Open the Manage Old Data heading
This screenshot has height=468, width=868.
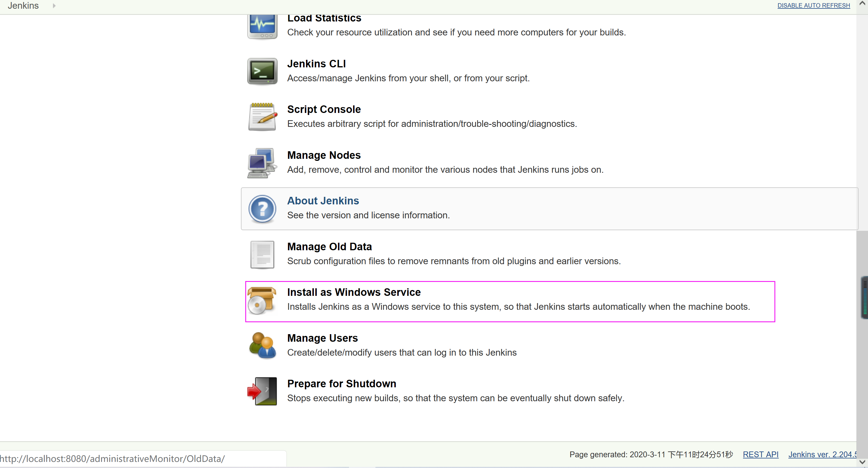pyautogui.click(x=329, y=246)
